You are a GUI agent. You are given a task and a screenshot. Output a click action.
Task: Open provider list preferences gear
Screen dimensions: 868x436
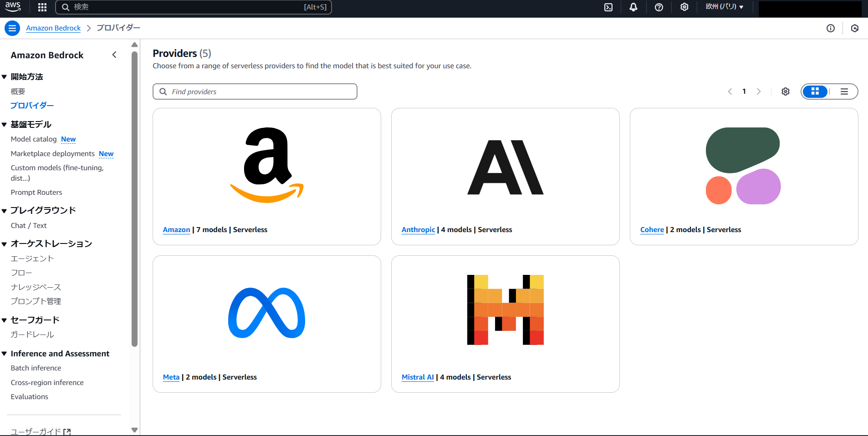click(x=786, y=91)
